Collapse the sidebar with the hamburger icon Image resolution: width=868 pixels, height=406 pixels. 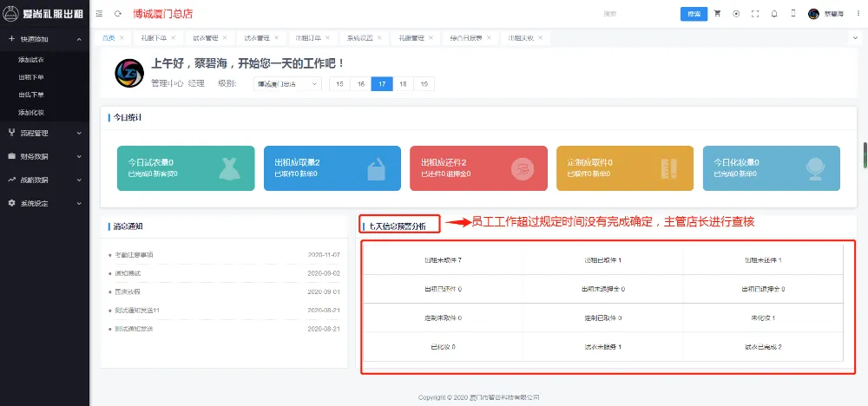point(99,14)
